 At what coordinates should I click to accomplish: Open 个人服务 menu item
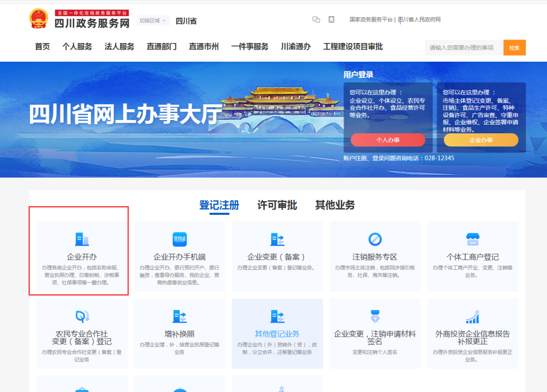tap(77, 47)
